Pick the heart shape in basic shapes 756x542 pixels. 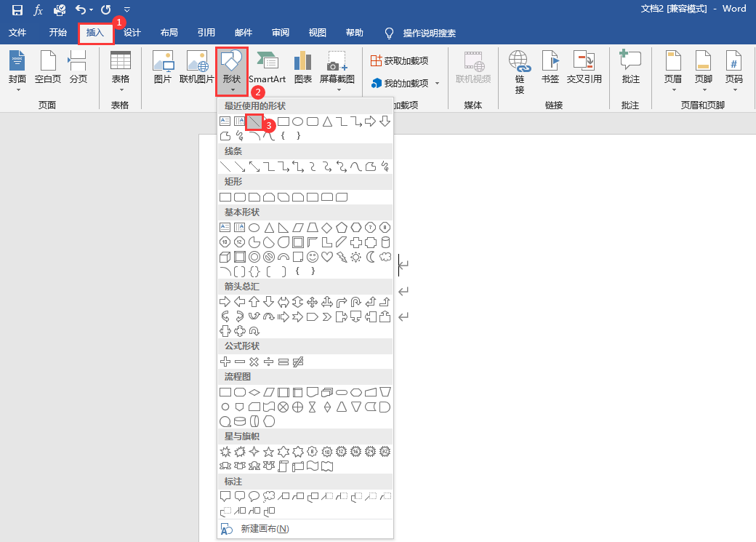tap(327, 257)
